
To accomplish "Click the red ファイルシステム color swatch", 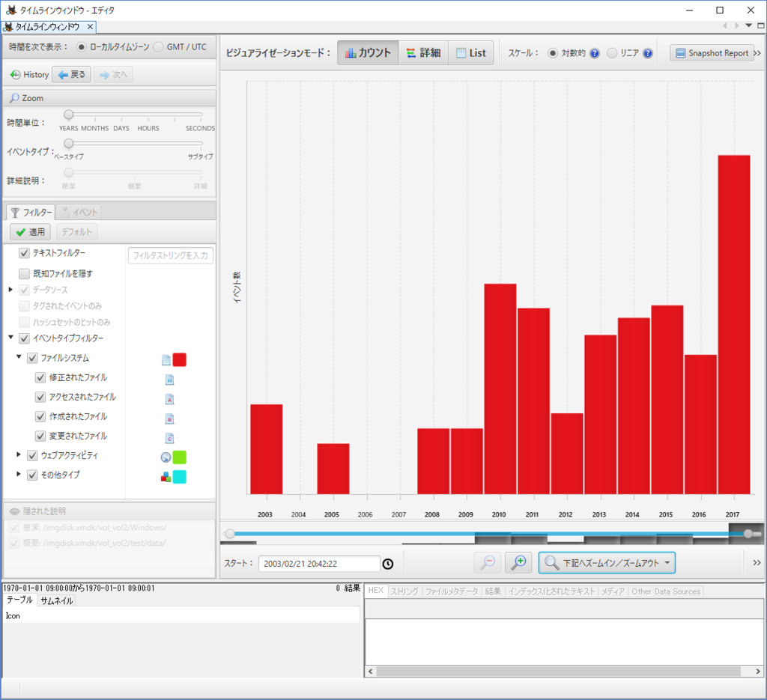I will pyautogui.click(x=180, y=360).
